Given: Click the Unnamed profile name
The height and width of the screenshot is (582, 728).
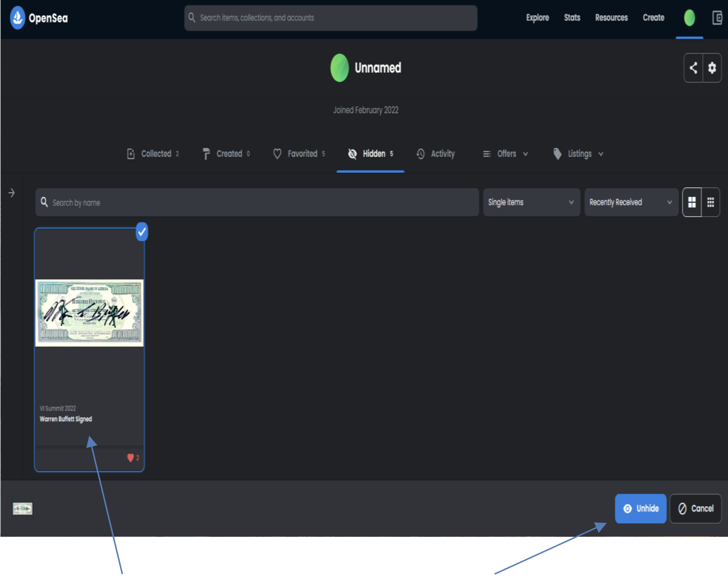Looking at the screenshot, I should [378, 68].
